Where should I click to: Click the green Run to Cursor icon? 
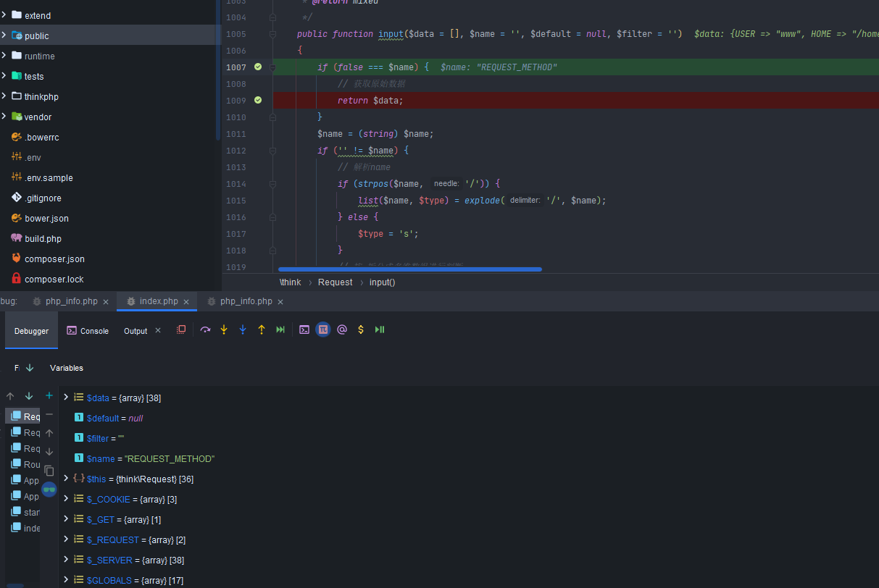(x=280, y=329)
